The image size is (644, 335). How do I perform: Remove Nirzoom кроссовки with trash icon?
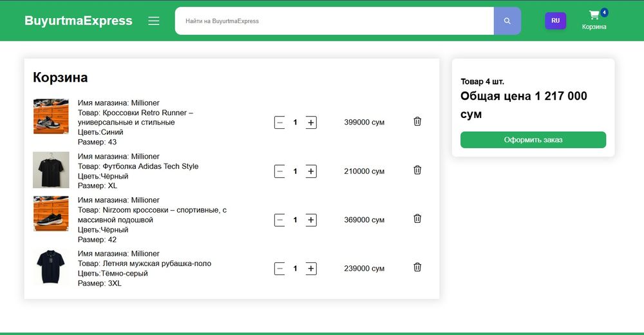(417, 218)
